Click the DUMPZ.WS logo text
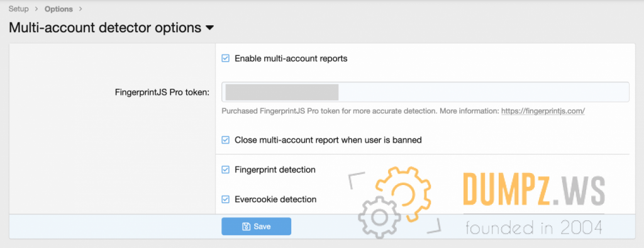The width and height of the screenshot is (644, 248). pyautogui.click(x=533, y=189)
